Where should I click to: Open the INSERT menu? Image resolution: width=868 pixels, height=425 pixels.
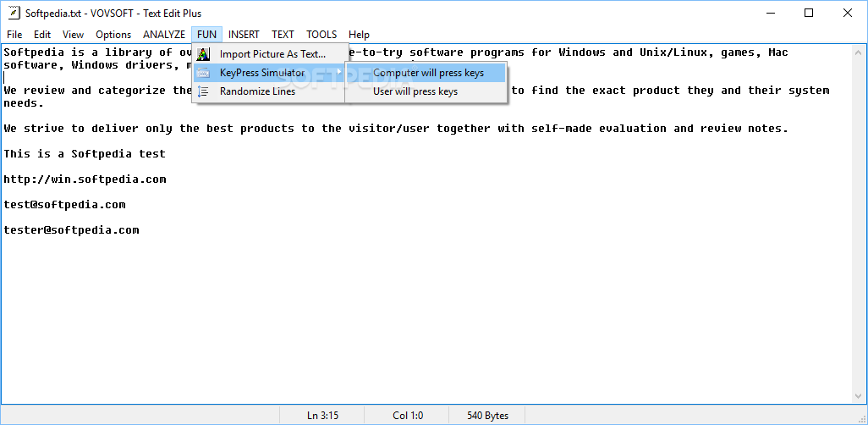pyautogui.click(x=244, y=35)
